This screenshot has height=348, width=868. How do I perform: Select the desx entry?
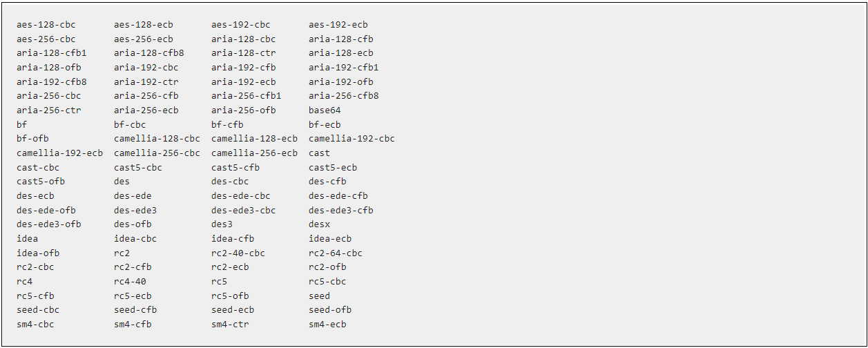pos(320,224)
